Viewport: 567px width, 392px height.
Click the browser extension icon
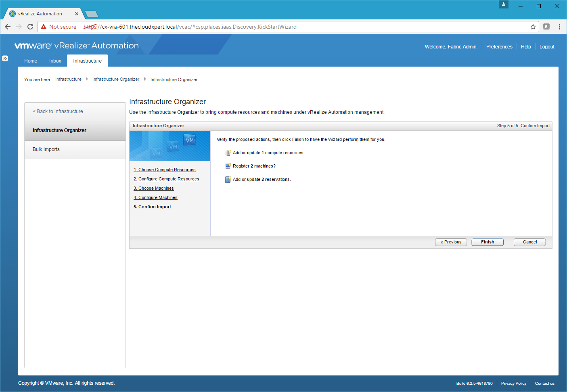546,27
